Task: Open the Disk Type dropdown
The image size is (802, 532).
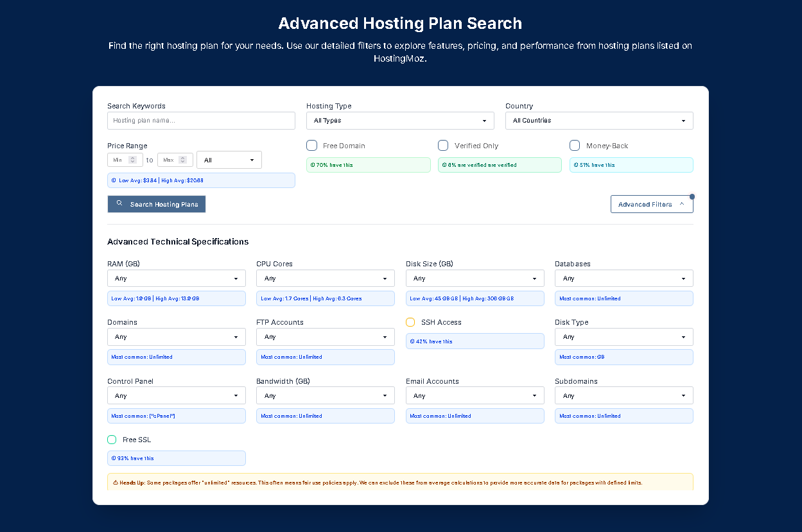Action: click(623, 336)
